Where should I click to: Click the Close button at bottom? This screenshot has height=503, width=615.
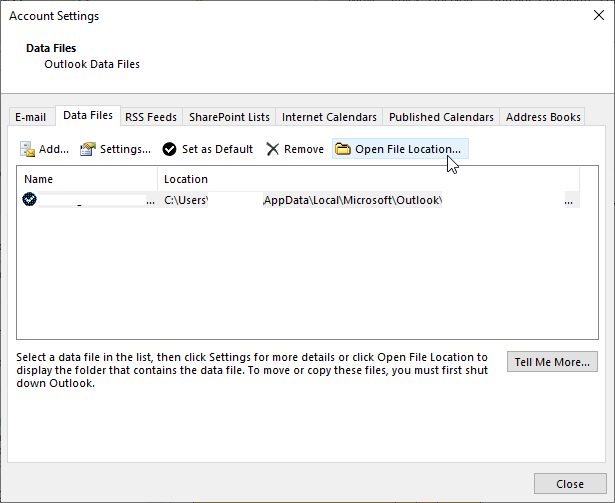(x=570, y=484)
